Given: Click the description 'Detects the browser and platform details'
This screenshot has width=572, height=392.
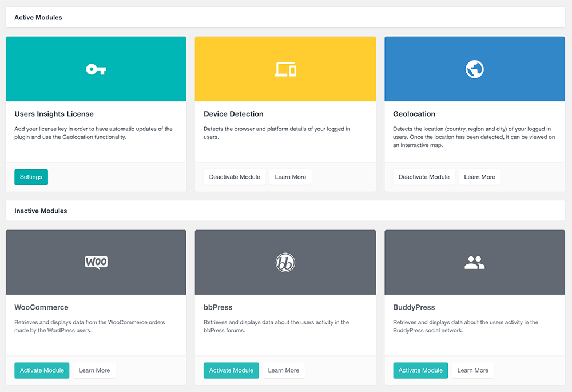Looking at the screenshot, I should [x=277, y=133].
